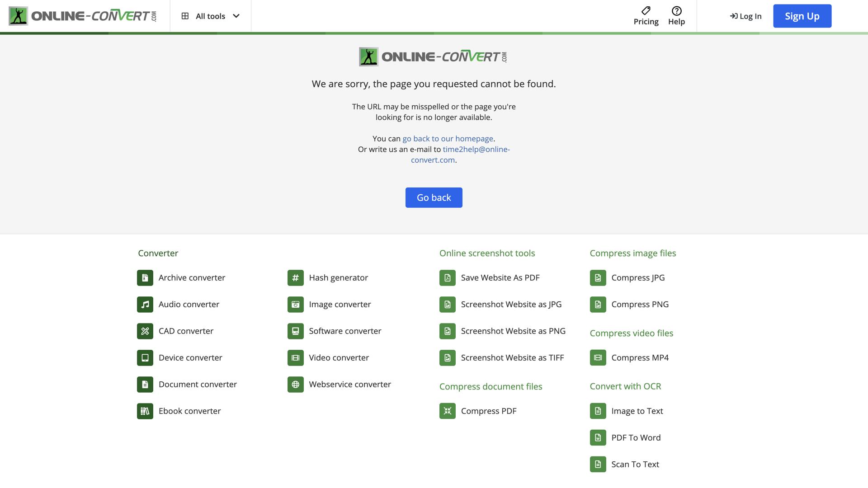Open the Pricing page
This screenshot has height=488, width=868.
646,16
